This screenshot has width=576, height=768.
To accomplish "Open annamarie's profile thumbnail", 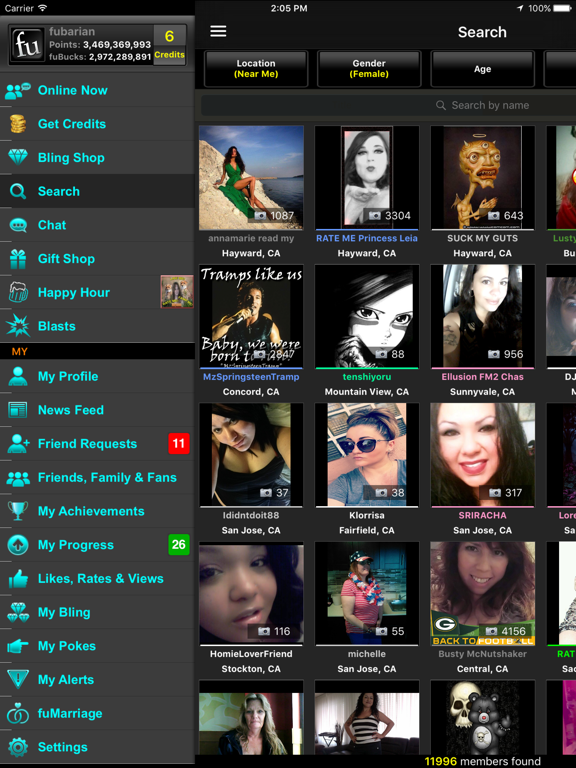I will [x=251, y=177].
